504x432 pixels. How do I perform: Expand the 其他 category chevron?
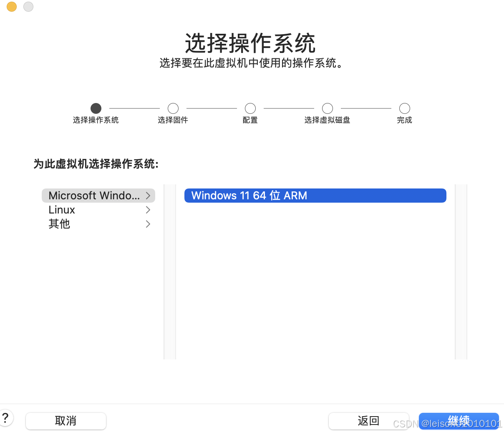pyautogui.click(x=148, y=224)
